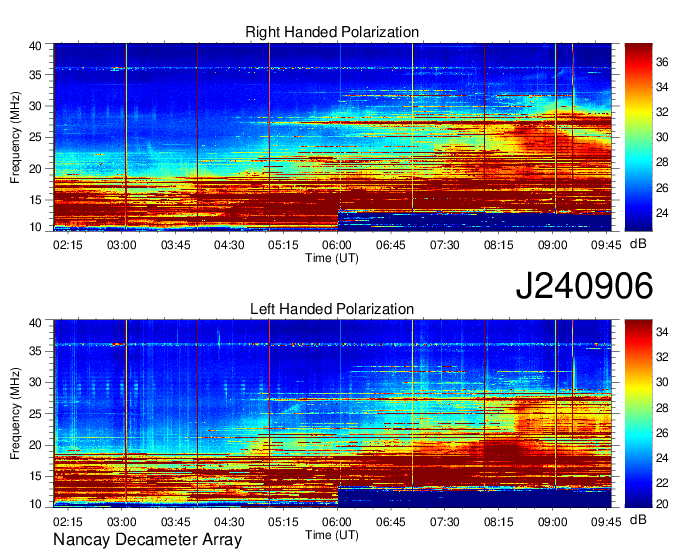Click the "Frequency (MHz)" axis label of the Left Handed plot
The height and width of the screenshot is (552, 680).
pos(15,414)
